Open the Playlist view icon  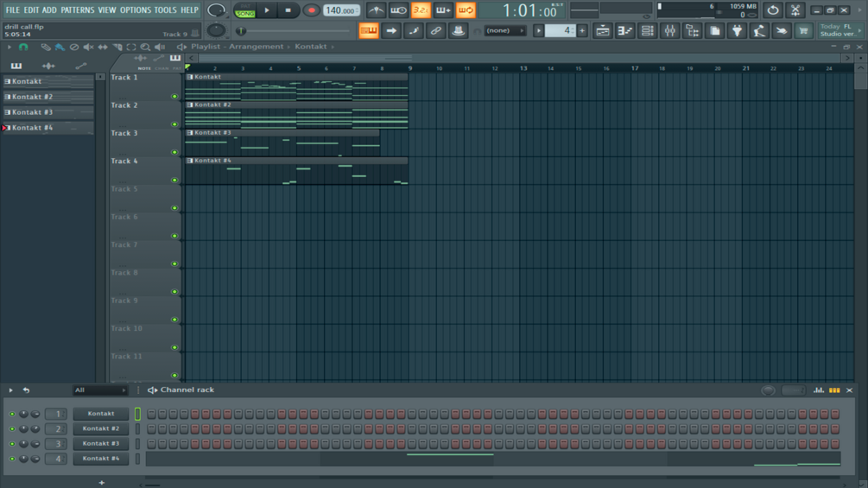click(x=602, y=31)
